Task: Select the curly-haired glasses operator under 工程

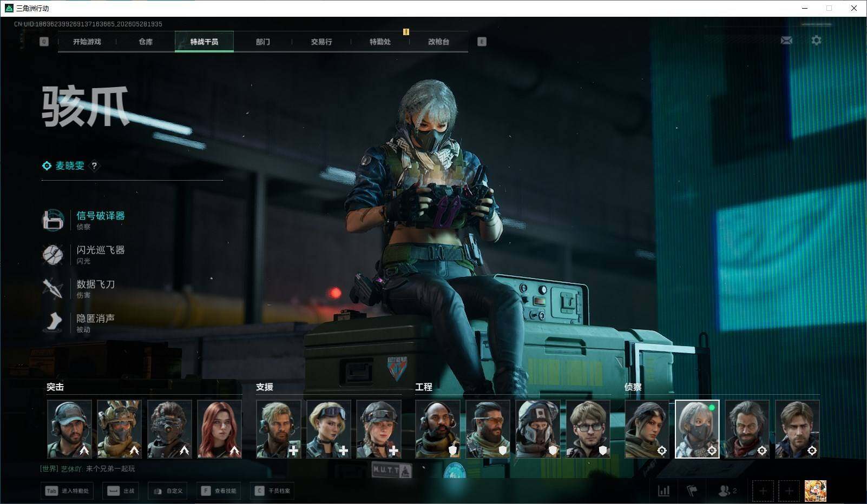Action: [588, 429]
